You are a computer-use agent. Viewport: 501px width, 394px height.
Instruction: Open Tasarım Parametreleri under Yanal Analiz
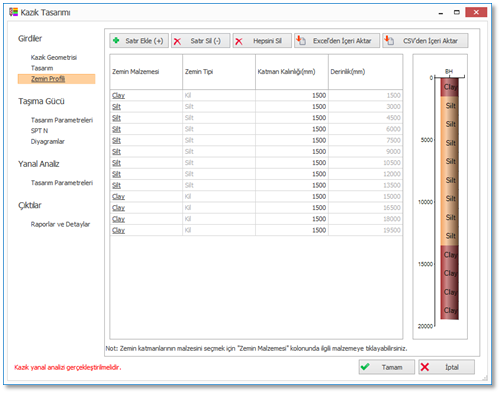(x=62, y=183)
